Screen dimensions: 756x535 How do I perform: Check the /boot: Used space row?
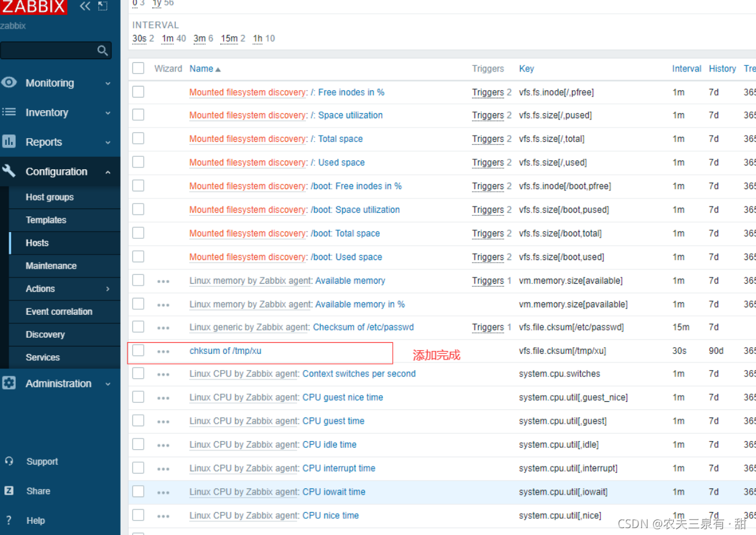(138, 256)
